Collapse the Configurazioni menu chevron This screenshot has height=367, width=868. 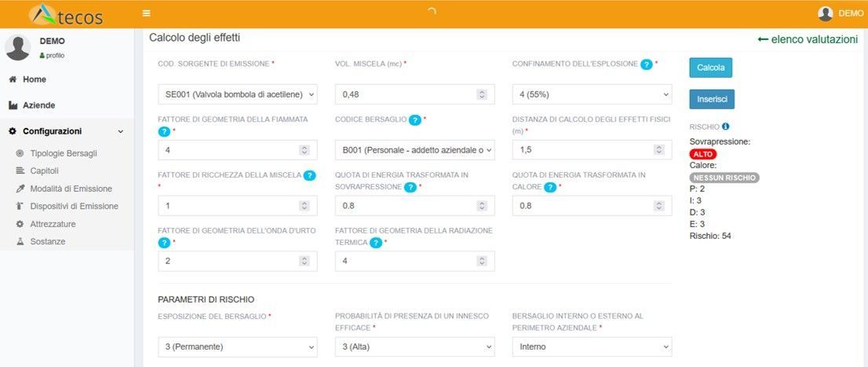121,132
